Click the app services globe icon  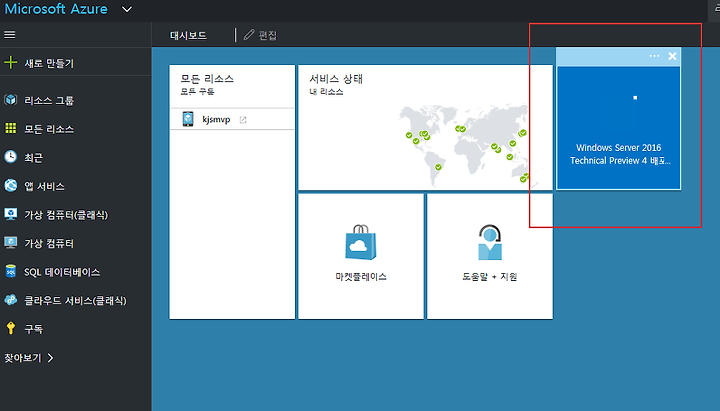click(11, 186)
